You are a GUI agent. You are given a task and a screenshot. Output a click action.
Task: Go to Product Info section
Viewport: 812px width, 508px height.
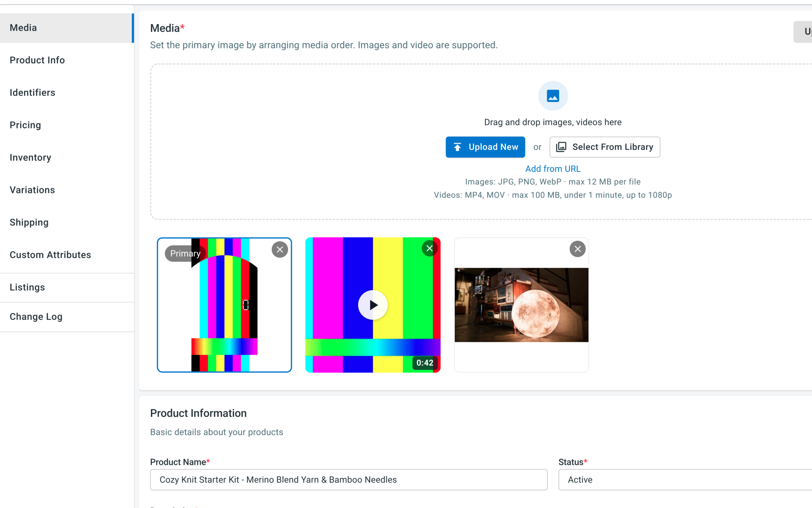point(67,60)
